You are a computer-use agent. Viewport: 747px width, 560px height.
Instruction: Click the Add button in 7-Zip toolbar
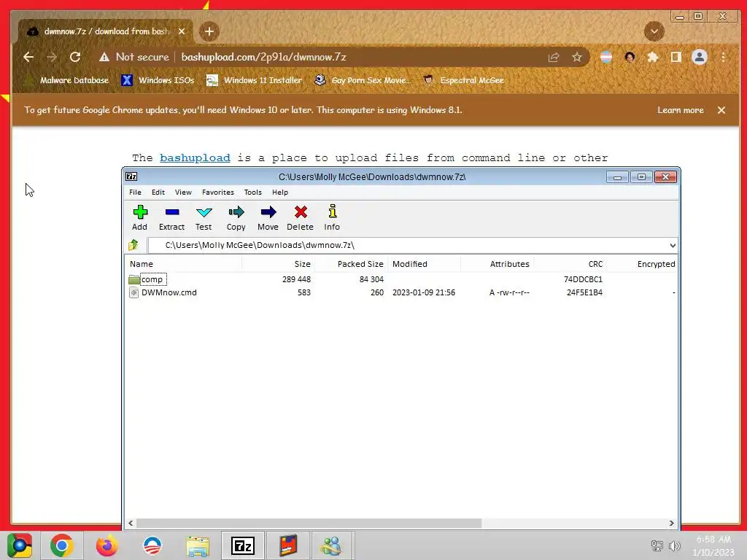coord(139,217)
